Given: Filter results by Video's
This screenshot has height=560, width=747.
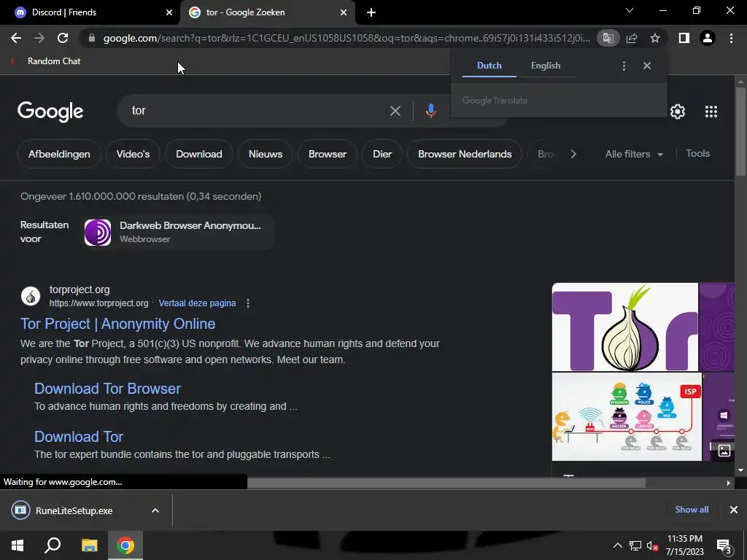Looking at the screenshot, I should pyautogui.click(x=133, y=154).
